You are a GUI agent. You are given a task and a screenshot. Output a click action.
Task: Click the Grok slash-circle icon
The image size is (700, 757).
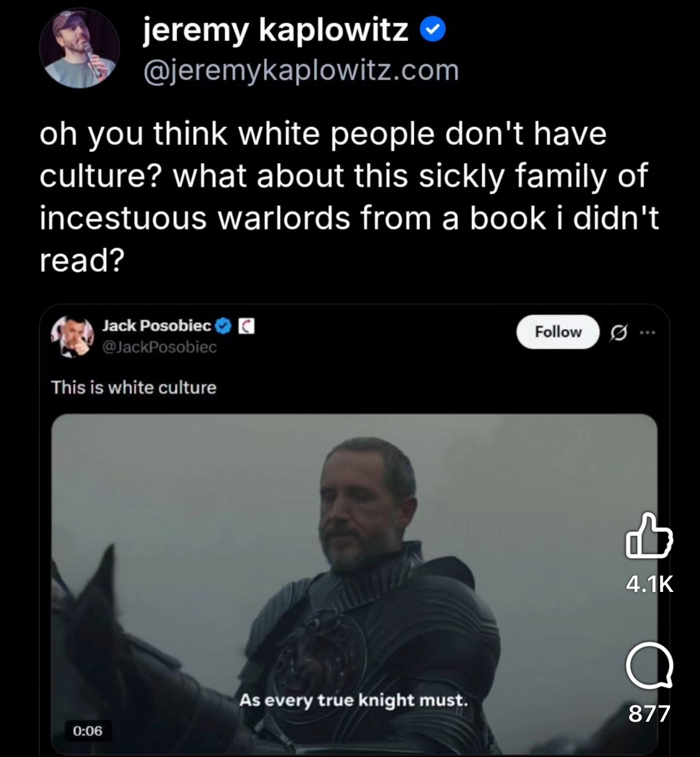coord(619,333)
